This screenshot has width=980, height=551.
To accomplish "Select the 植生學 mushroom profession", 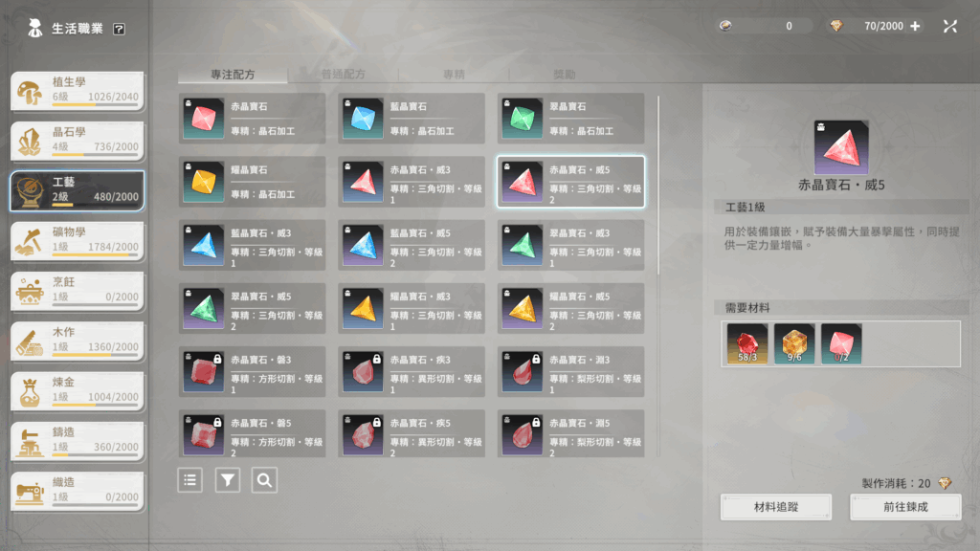I will coord(78,91).
